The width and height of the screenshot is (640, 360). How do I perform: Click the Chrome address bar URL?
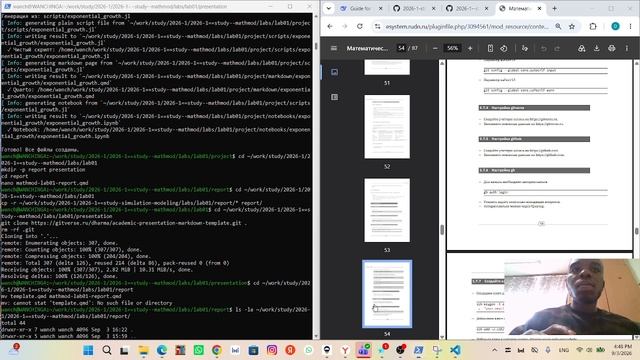click(x=467, y=26)
